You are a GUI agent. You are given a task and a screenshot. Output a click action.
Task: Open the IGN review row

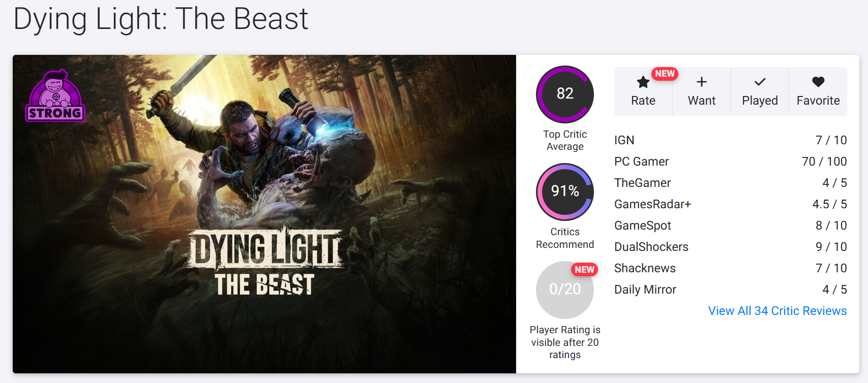[x=731, y=140]
